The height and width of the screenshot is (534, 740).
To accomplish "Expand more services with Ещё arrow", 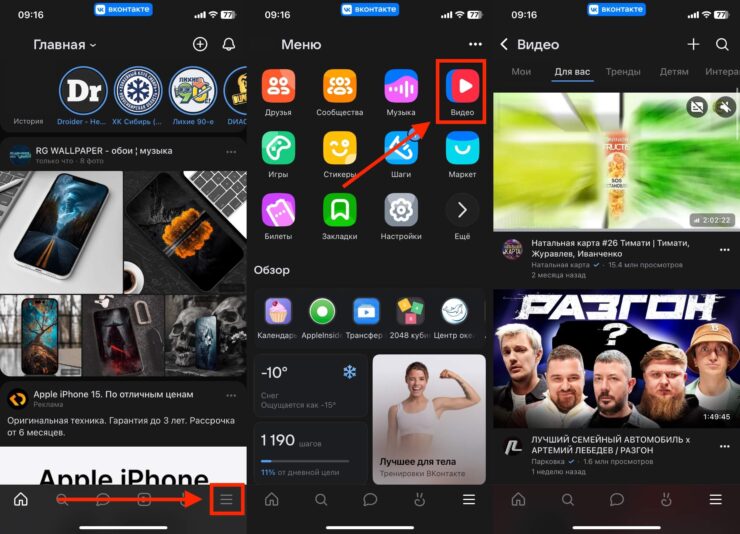I will [x=462, y=210].
